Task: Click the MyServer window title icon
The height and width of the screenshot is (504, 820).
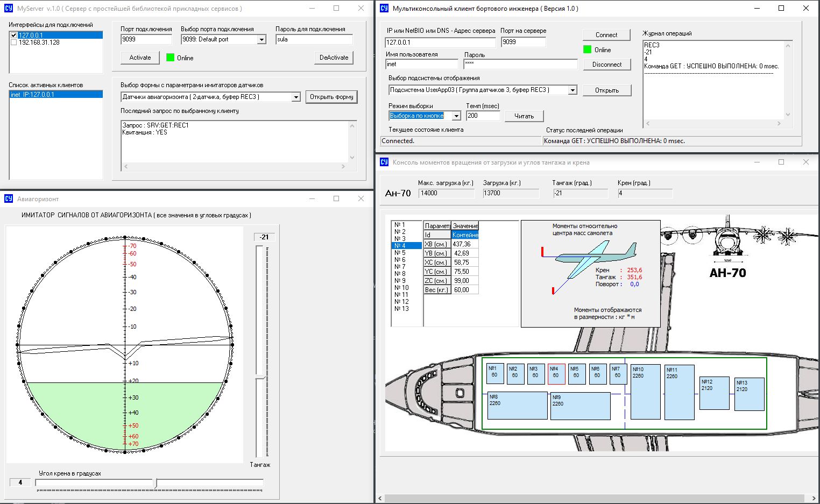Action: [8, 9]
